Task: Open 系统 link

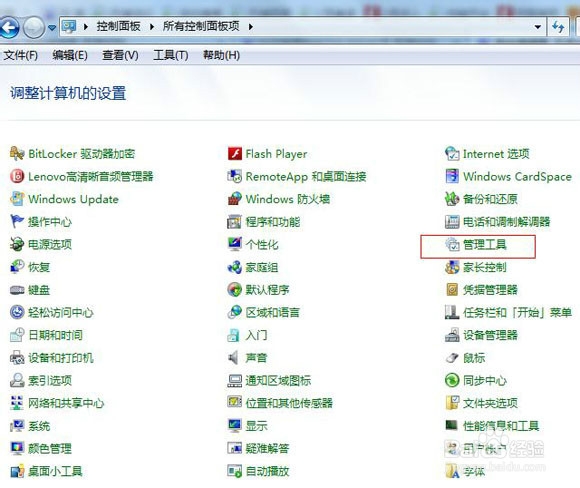Action: [x=39, y=425]
